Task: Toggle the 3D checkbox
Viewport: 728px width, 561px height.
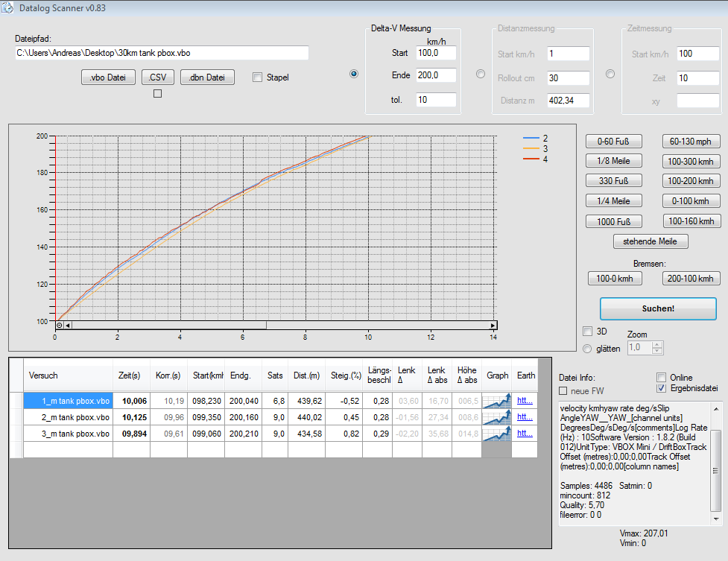Action: point(588,332)
